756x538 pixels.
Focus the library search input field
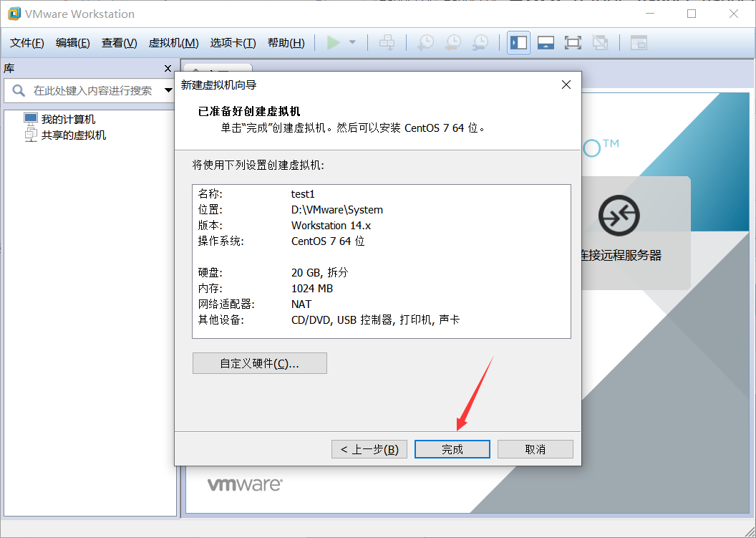pyautogui.click(x=92, y=91)
